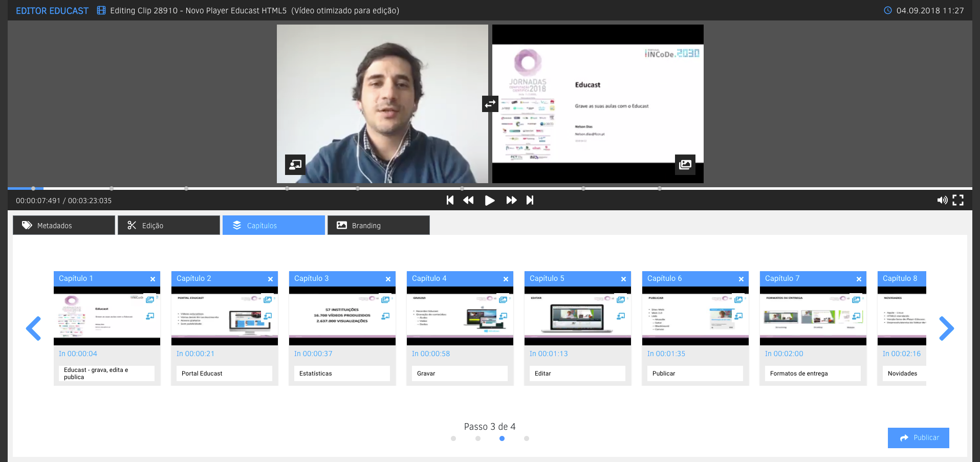Viewport: 980px width, 462px height.
Task: Delete Capítulo 5 with its X
Action: point(623,279)
